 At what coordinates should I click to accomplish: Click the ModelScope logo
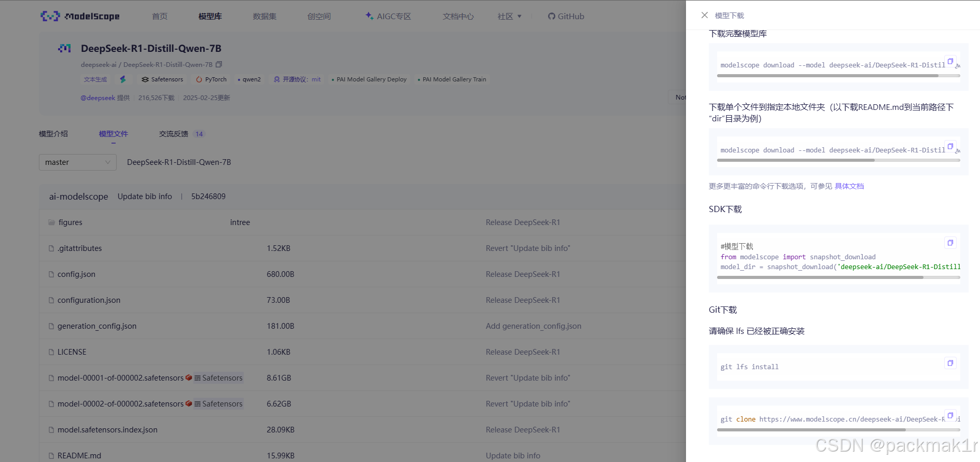tap(80, 16)
